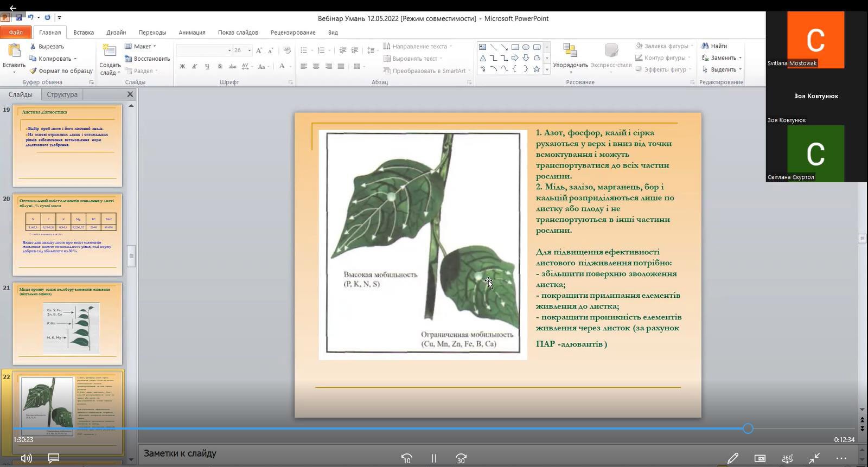Toggle underline (Ч) formatting
The width and height of the screenshot is (868, 467).
point(207,66)
